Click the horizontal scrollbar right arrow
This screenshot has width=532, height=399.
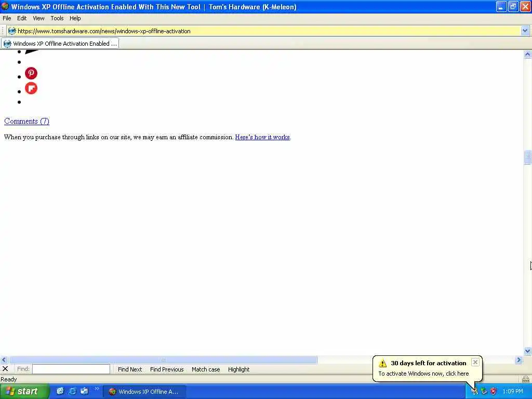click(519, 360)
